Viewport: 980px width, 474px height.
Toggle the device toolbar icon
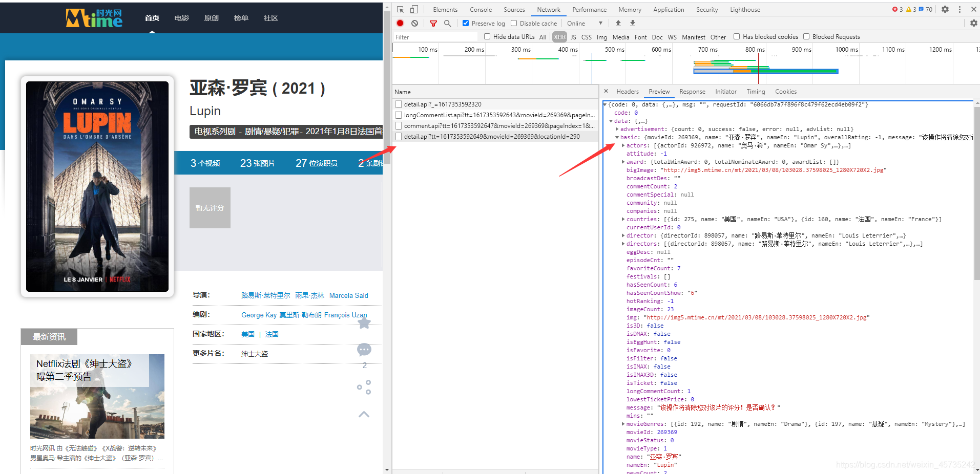point(414,9)
